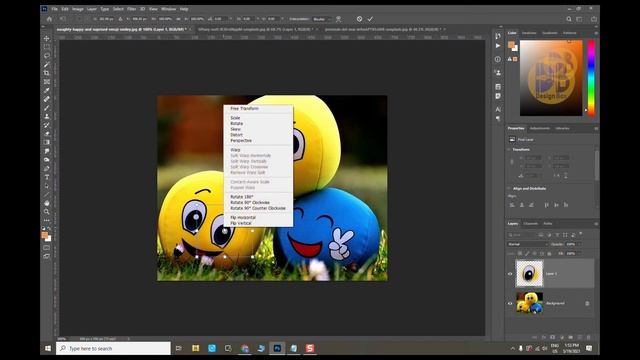This screenshot has width=640, height=360.
Task: Open the Opacity dropdown arrow
Action: click(x=579, y=244)
